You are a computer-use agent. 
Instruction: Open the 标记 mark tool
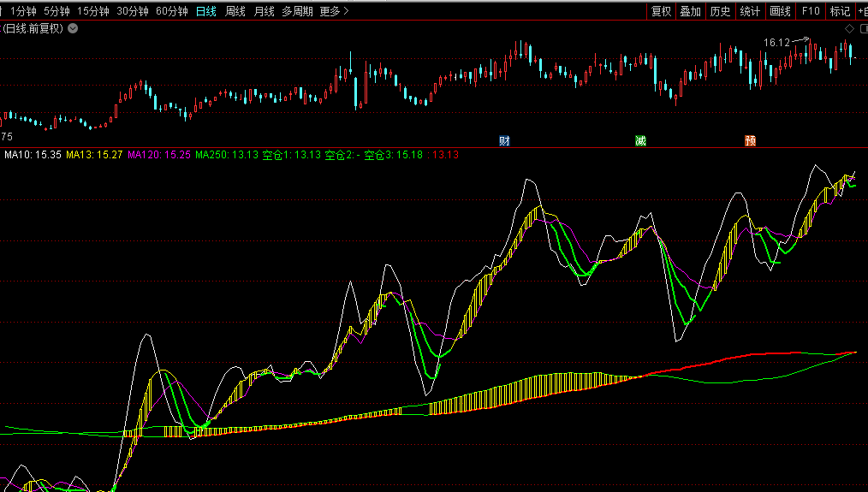coord(840,11)
